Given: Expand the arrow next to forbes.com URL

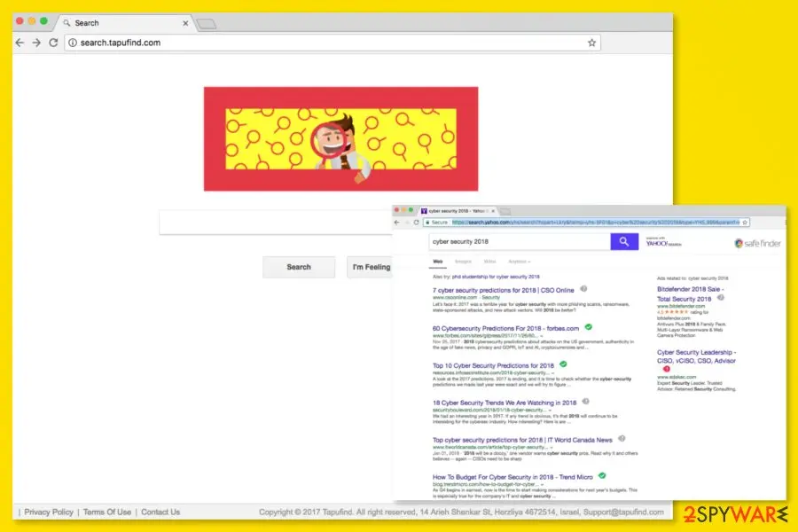Looking at the screenshot, I should [x=542, y=336].
